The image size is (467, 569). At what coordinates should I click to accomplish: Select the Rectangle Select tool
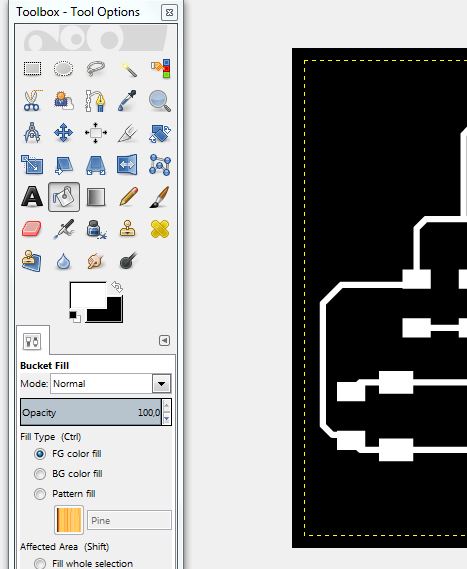(x=32, y=69)
